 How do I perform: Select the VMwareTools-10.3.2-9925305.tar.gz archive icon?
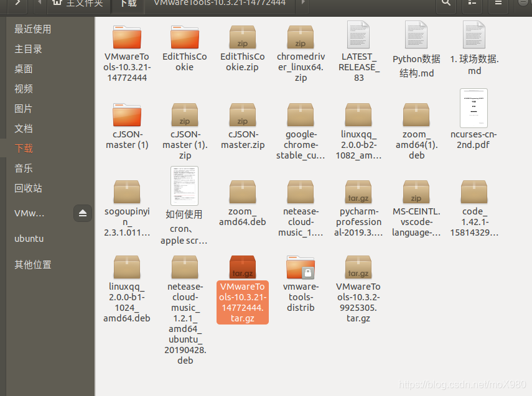click(358, 267)
